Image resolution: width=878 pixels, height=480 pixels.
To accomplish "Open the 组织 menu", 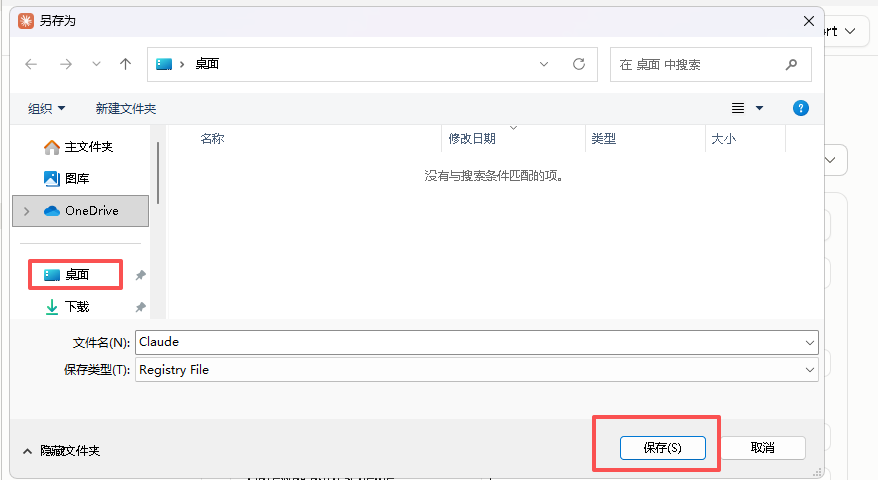I will click(46, 109).
